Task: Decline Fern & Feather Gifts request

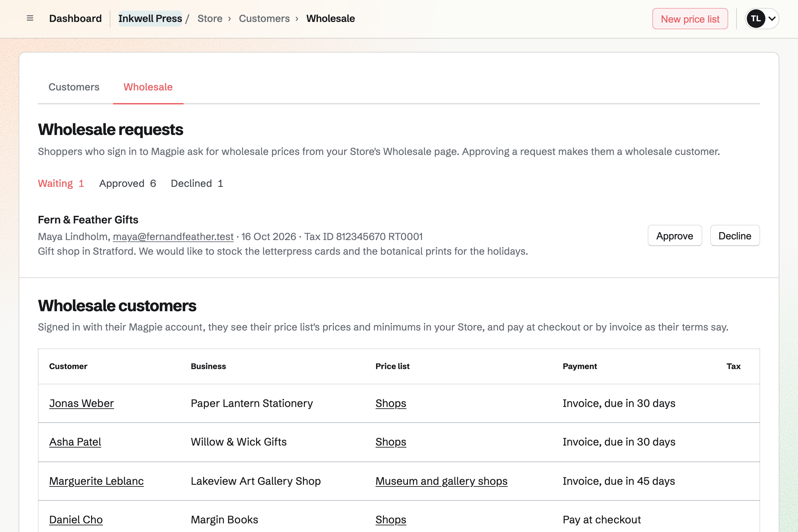Action: pyautogui.click(x=734, y=235)
